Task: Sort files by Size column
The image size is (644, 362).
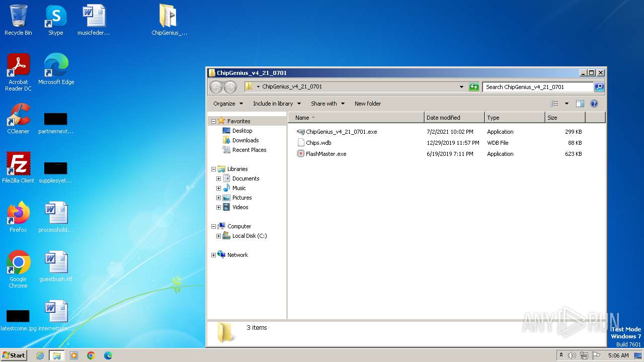Action: point(565,118)
